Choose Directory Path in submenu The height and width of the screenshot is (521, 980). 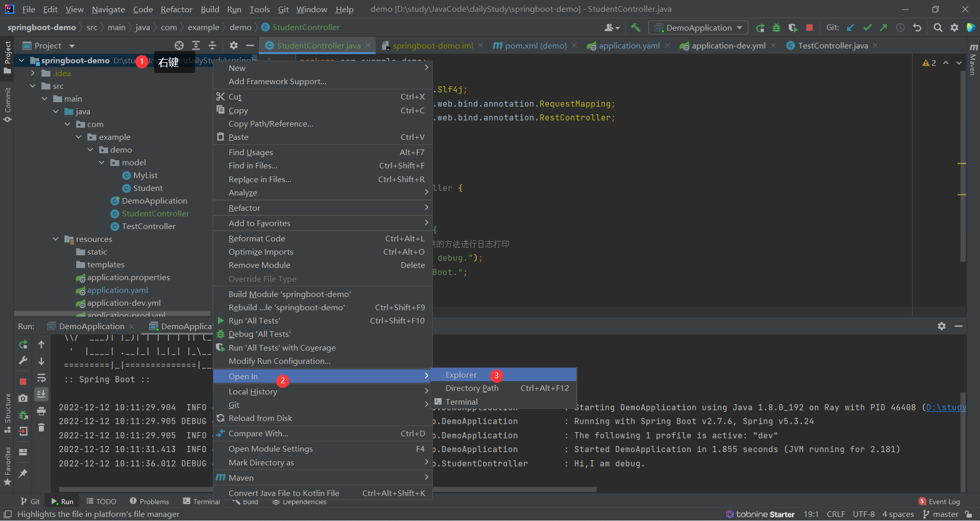504,388
